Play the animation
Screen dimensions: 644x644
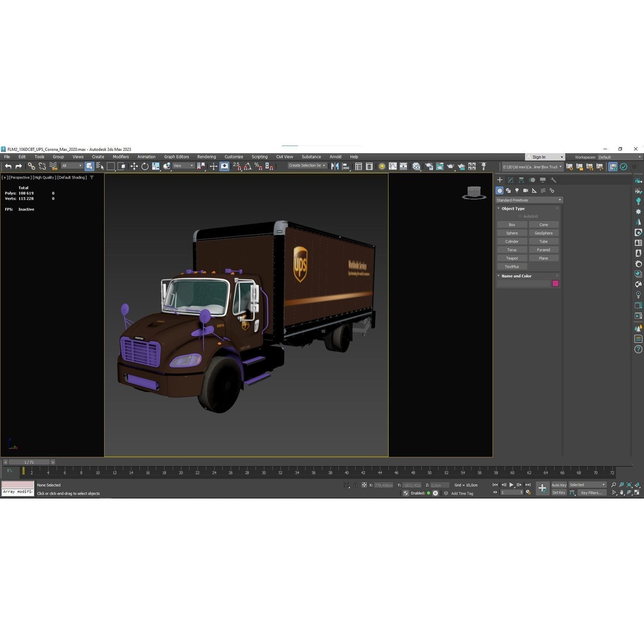pyautogui.click(x=512, y=485)
